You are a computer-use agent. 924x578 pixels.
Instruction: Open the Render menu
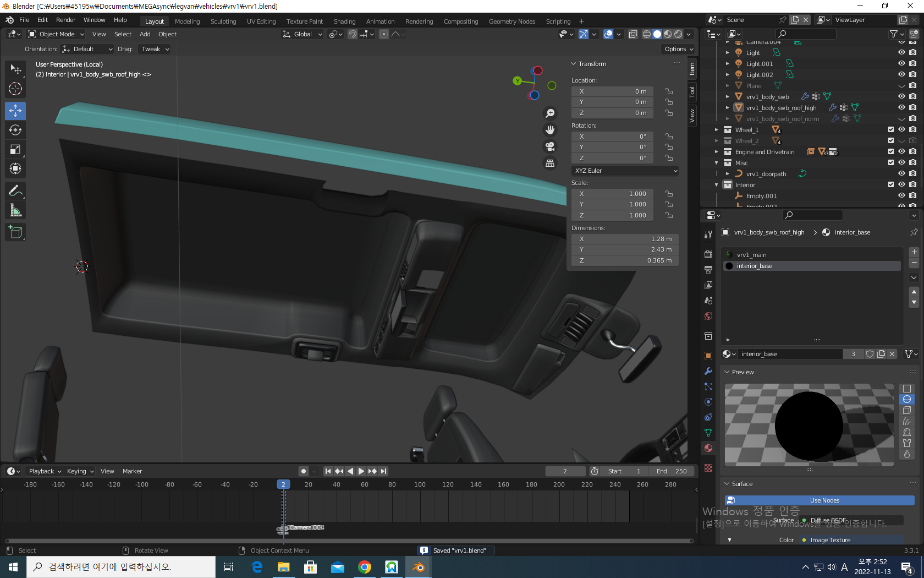click(65, 20)
